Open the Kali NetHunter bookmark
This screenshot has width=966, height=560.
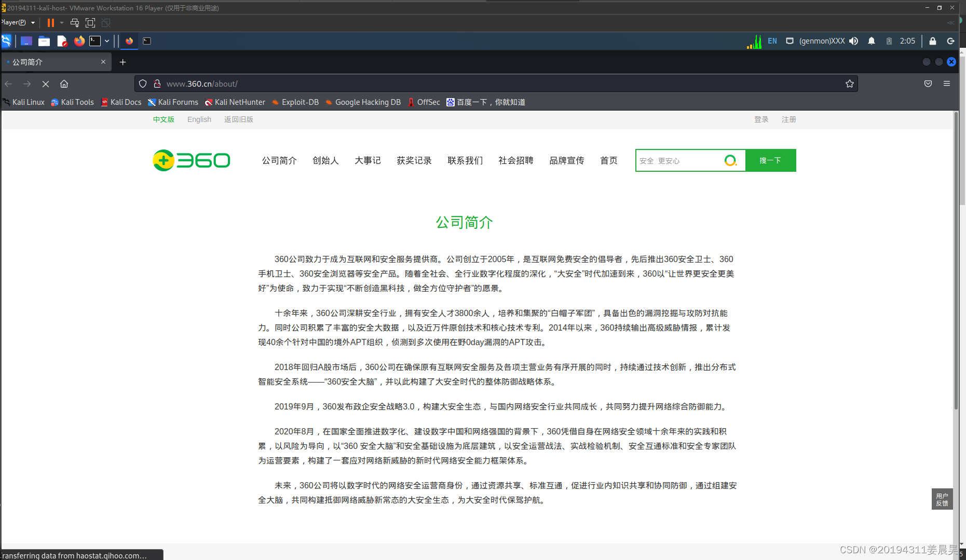[x=235, y=102]
